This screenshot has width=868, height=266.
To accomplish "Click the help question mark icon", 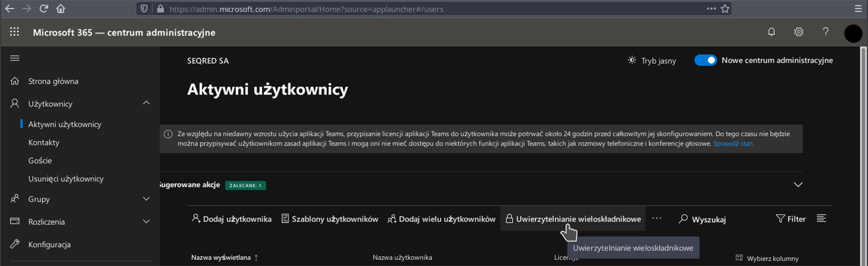I will 826,32.
